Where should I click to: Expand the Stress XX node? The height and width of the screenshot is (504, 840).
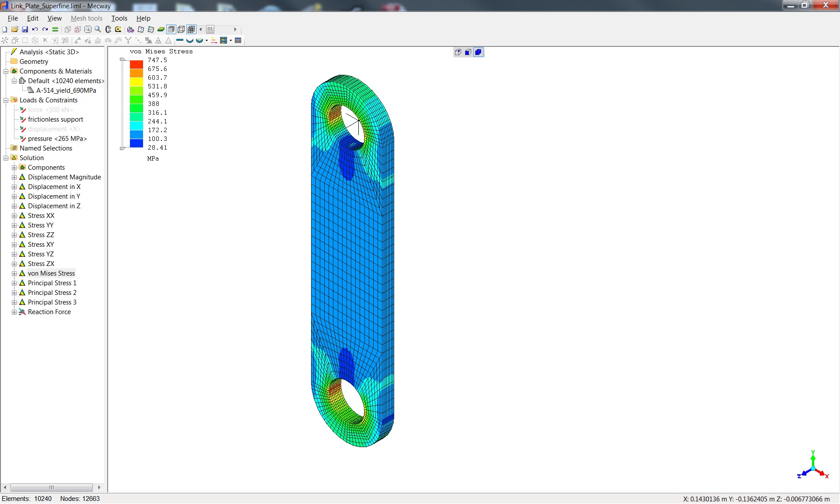click(14, 216)
